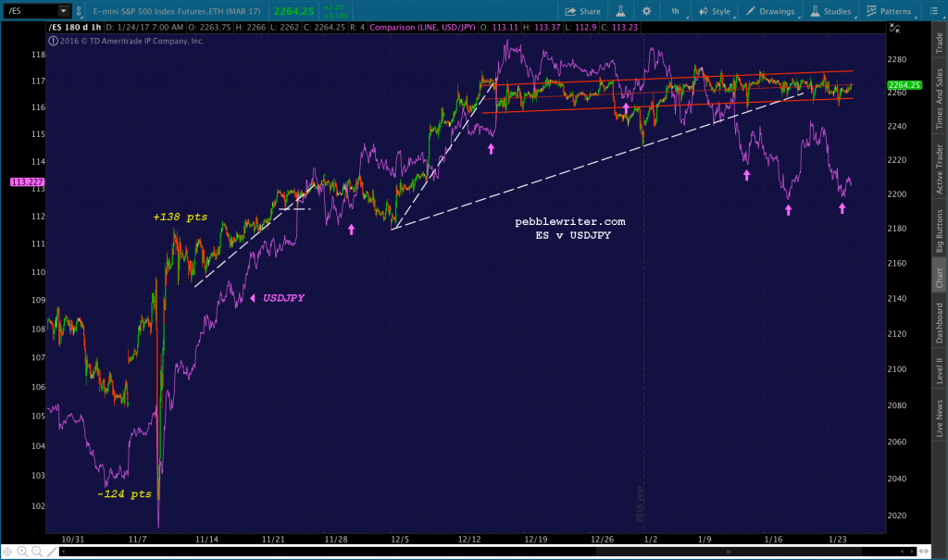Open the /ES symbol dropdown arrow
948x560 pixels.
point(64,11)
